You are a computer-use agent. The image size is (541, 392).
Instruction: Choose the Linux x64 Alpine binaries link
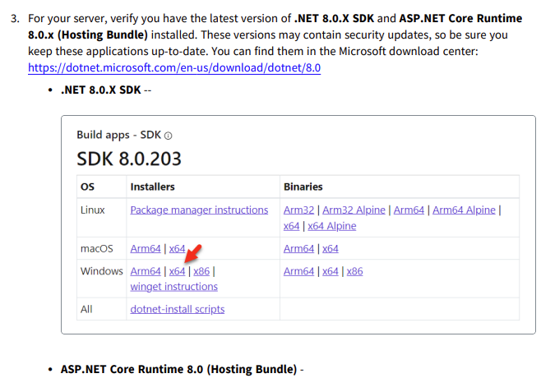[x=331, y=226]
